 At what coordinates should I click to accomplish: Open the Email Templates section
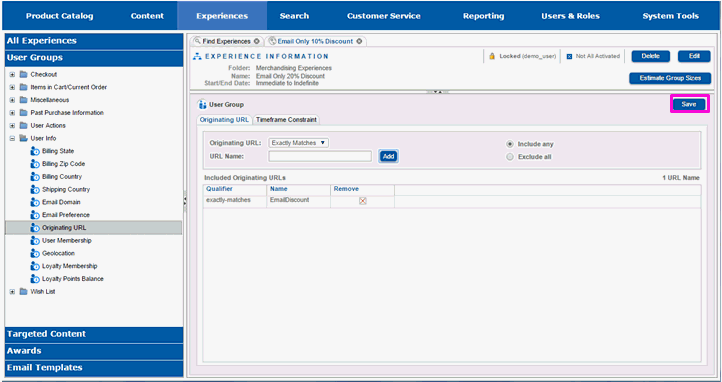click(94, 368)
